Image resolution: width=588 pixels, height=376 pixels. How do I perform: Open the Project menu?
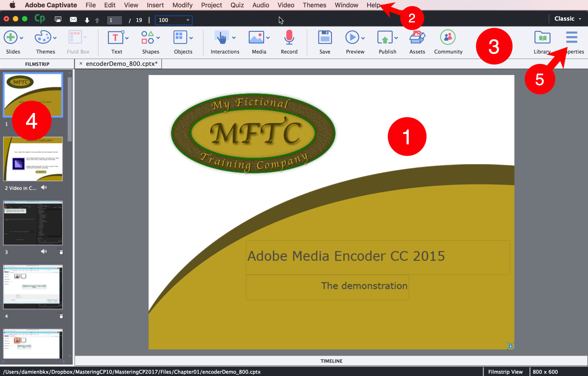pyautogui.click(x=211, y=5)
